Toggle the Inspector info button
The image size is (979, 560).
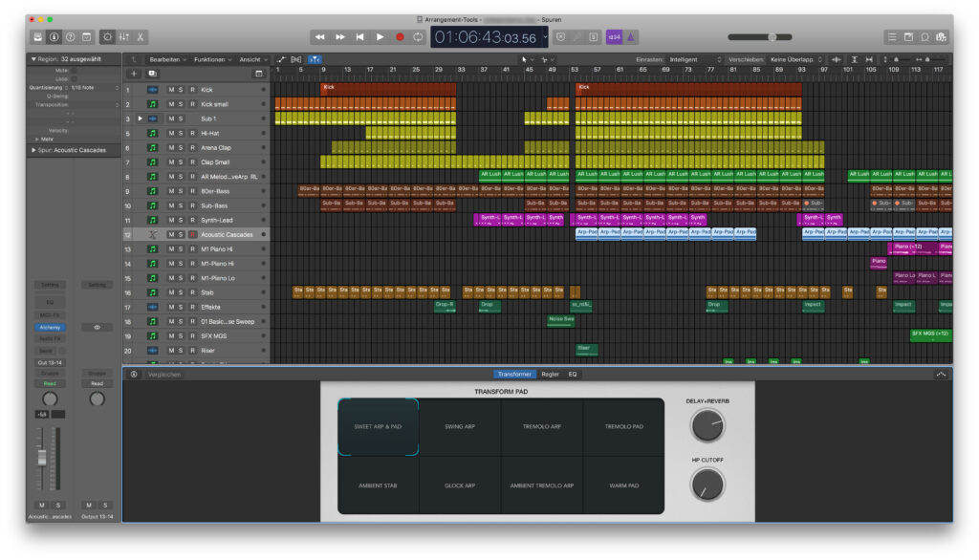(x=54, y=37)
